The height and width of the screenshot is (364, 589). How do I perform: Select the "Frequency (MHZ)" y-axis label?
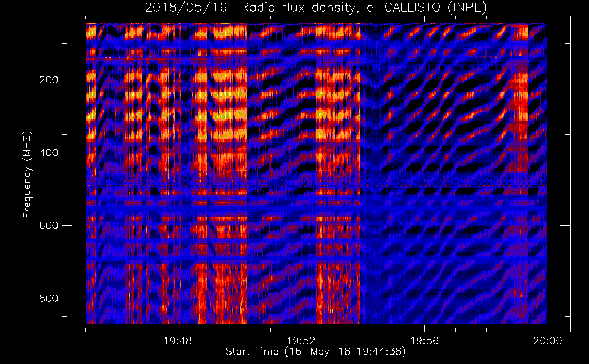27,175
